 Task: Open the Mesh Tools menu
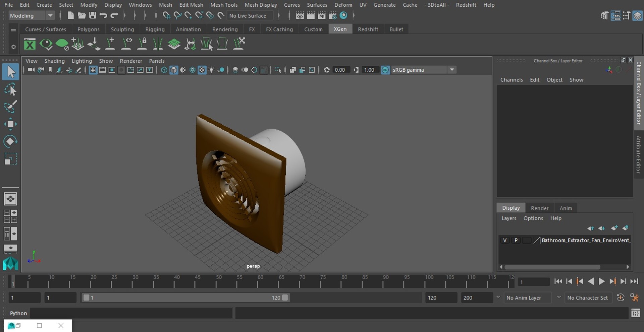[x=224, y=5]
